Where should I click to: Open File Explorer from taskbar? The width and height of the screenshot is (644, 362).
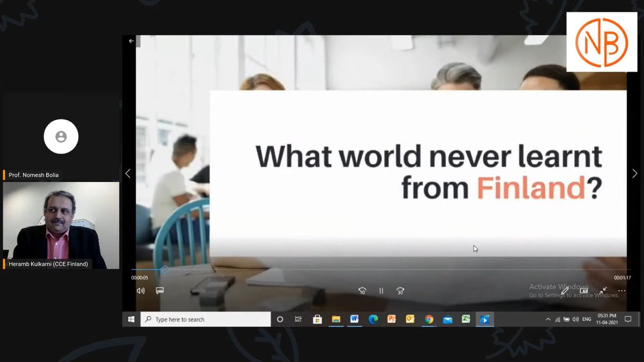[x=336, y=319]
